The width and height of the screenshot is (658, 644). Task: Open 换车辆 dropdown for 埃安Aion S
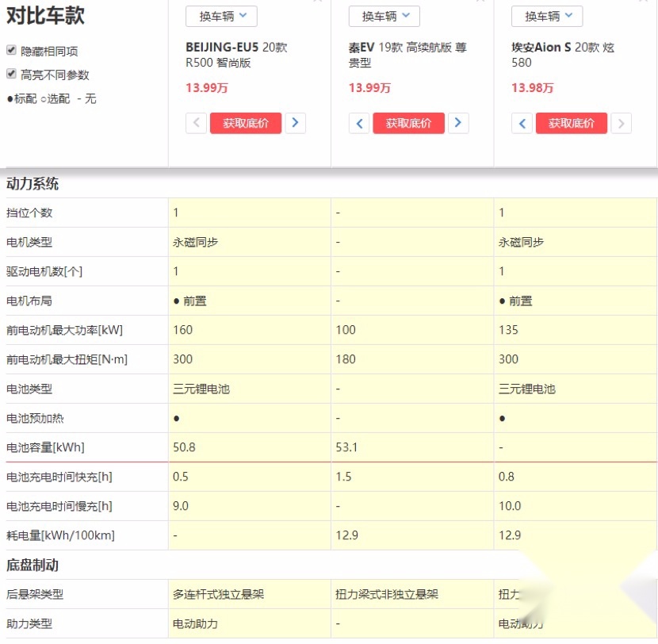[x=547, y=17]
